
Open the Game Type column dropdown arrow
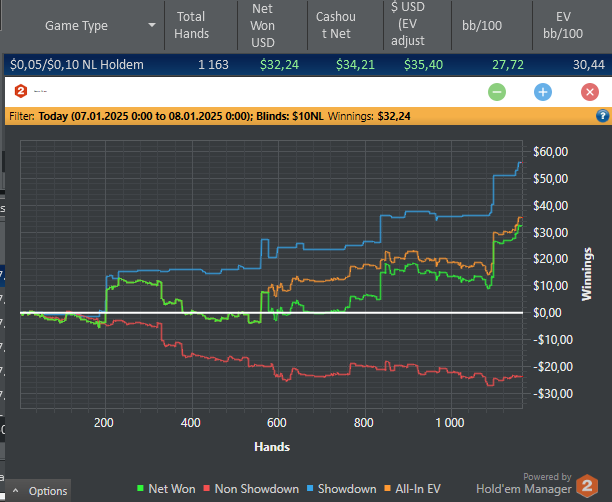152,25
